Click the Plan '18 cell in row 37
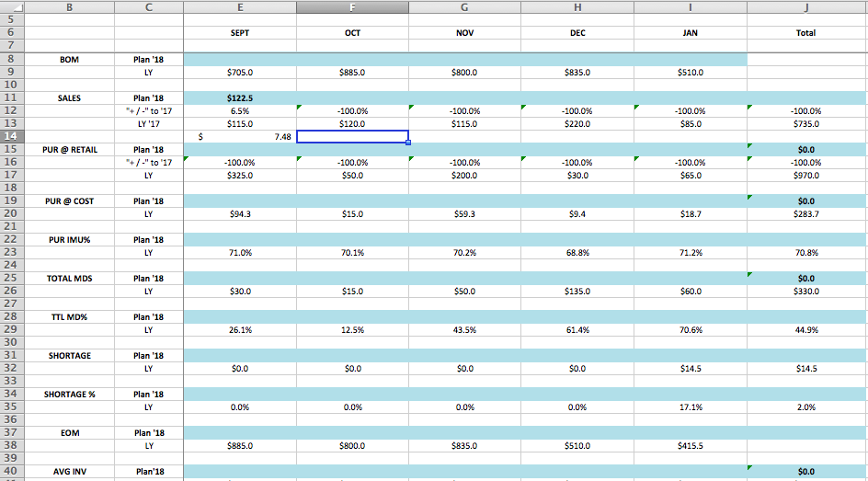This screenshot has height=481, width=868. [149, 433]
